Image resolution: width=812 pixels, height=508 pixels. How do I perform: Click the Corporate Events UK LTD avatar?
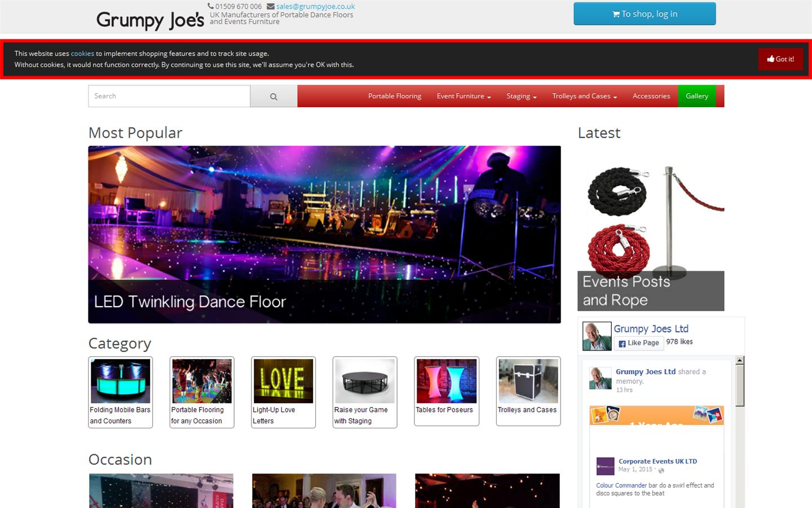[605, 466]
